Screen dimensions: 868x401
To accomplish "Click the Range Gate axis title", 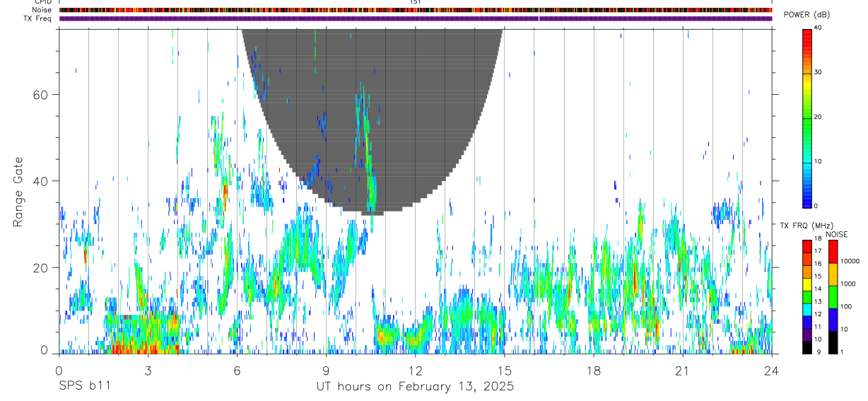I will click(19, 192).
